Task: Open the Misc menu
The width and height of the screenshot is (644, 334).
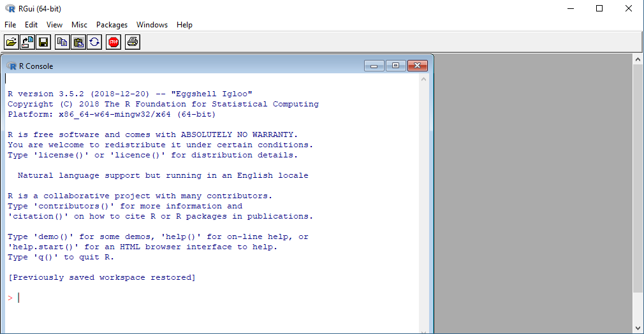Action: pos(79,25)
